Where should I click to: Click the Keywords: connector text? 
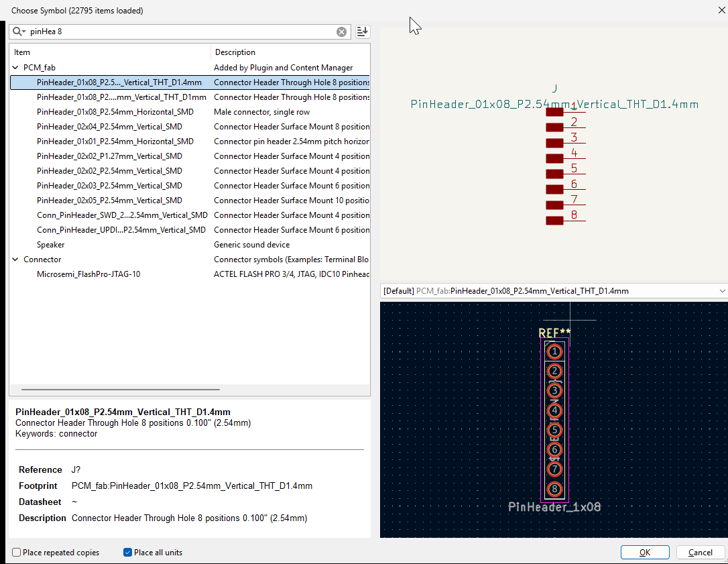[56, 434]
